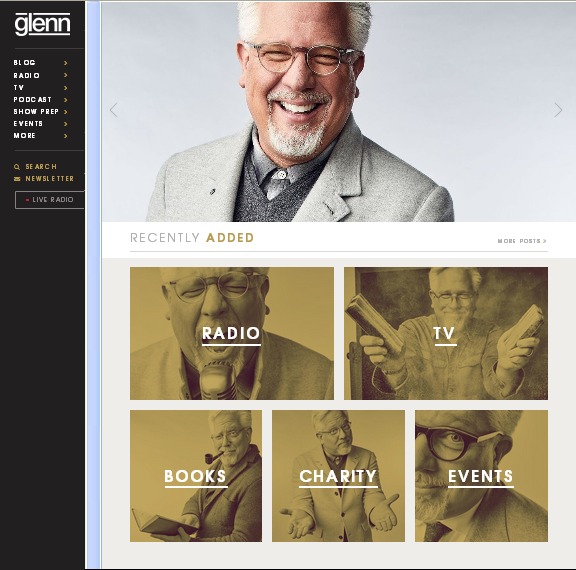The width and height of the screenshot is (576, 570).
Task: Click the smiling man hero banner image
Action: [x=339, y=112]
